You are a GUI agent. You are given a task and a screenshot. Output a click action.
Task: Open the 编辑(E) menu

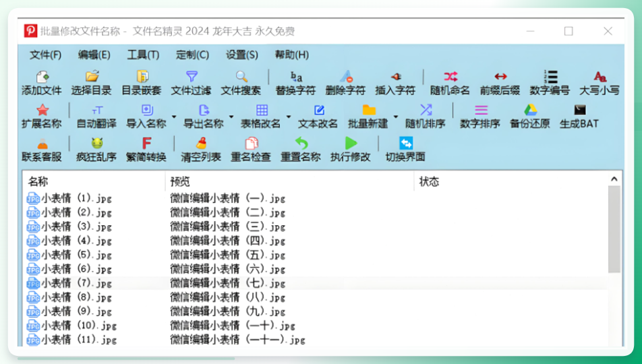94,55
